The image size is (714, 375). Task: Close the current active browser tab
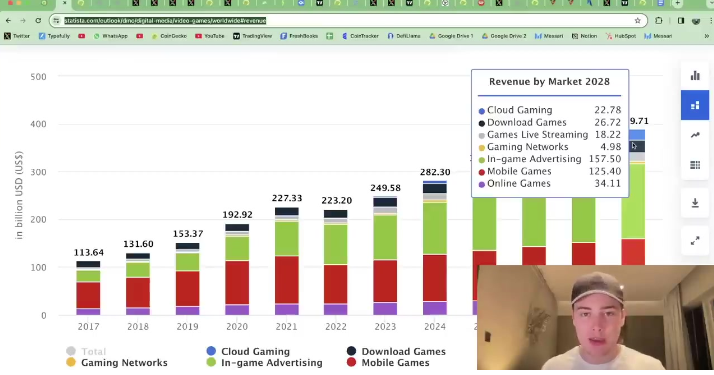pos(64,3)
